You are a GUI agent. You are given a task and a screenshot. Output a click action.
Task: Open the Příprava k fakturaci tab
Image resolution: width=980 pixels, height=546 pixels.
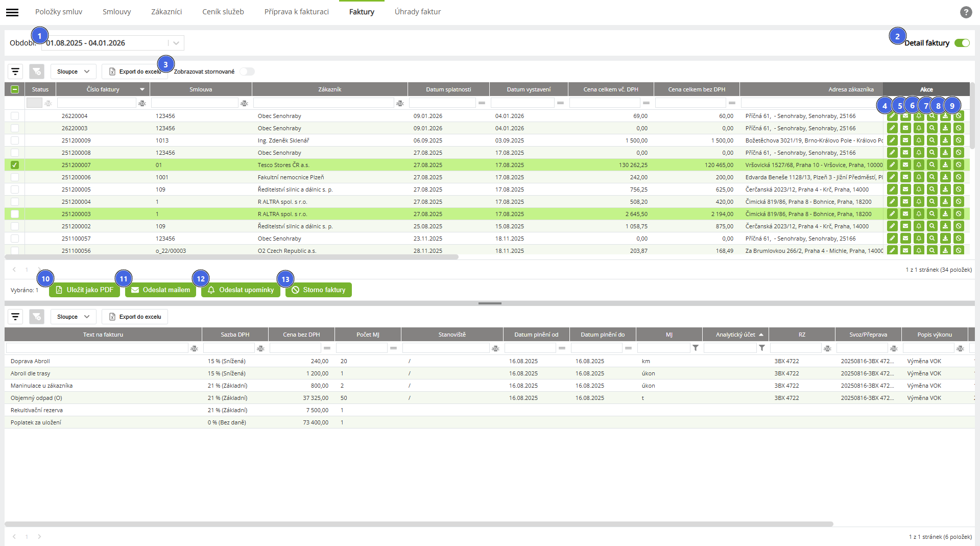[296, 12]
